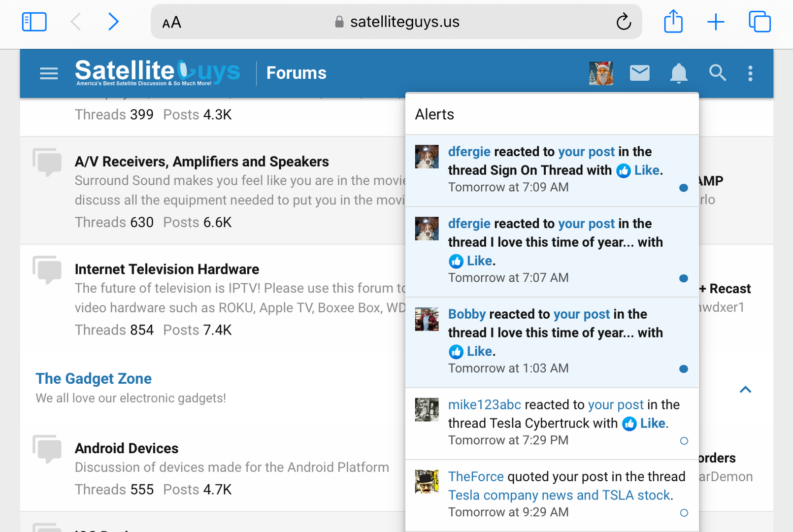Toggle read status of Sign On Thread alert
The image size is (793, 532).
click(x=684, y=188)
